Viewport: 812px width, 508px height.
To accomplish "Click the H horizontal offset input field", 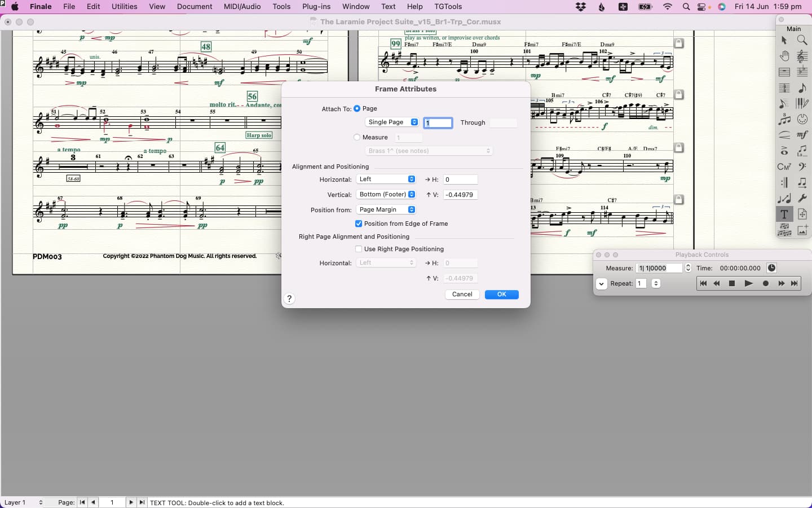I will pyautogui.click(x=460, y=179).
